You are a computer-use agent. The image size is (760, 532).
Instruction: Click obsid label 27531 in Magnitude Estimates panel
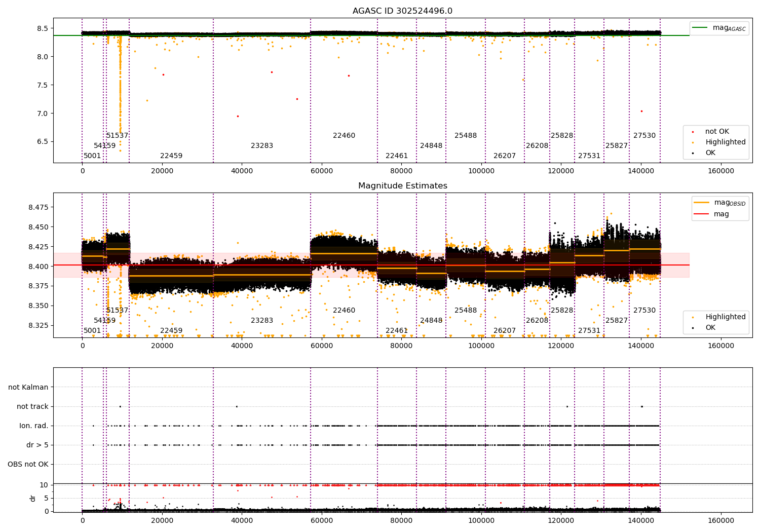[589, 330]
